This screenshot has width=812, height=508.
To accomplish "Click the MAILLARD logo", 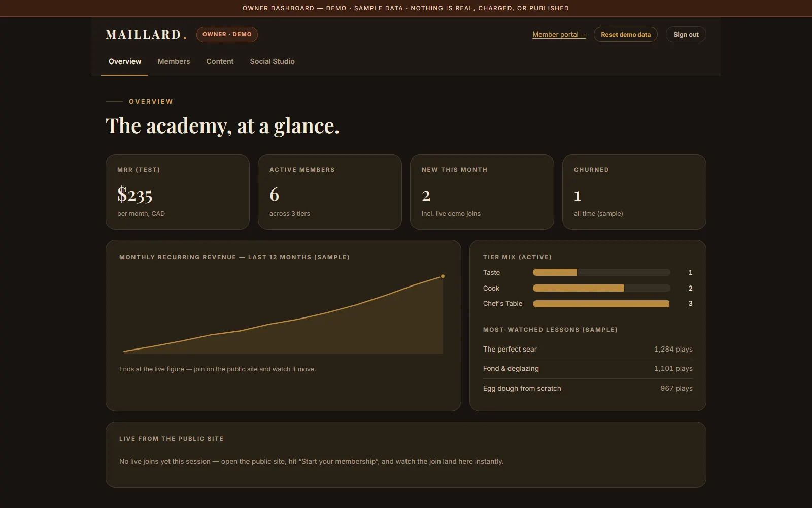I will (146, 35).
